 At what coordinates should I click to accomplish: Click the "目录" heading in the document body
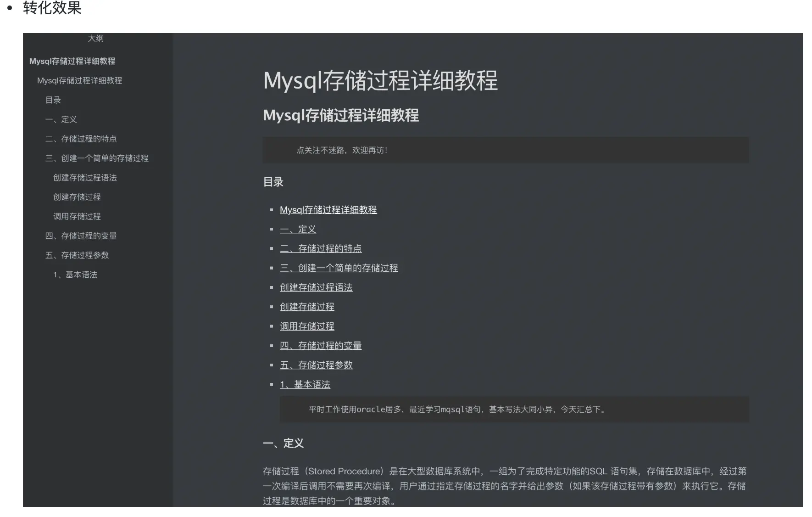coord(273,182)
